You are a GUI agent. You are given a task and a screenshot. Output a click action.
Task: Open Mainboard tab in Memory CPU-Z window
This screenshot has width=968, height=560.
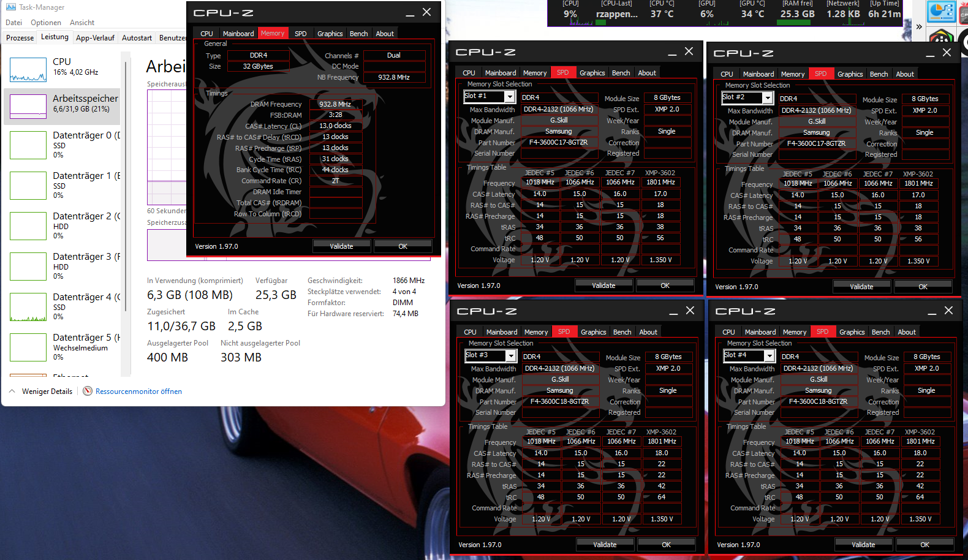point(238,34)
